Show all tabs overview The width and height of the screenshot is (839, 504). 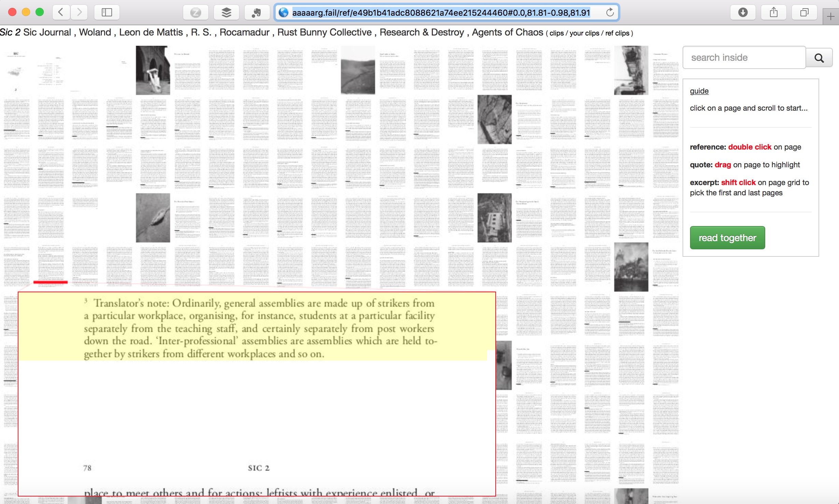point(804,12)
